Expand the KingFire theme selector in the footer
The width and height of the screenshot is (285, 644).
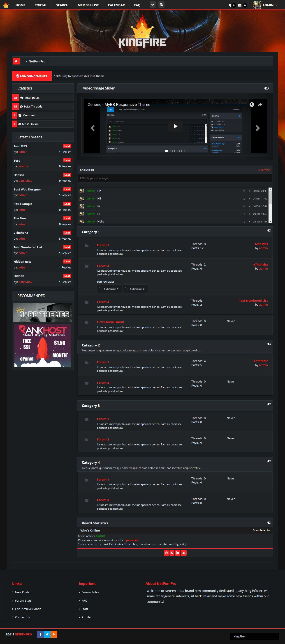click(x=254, y=636)
